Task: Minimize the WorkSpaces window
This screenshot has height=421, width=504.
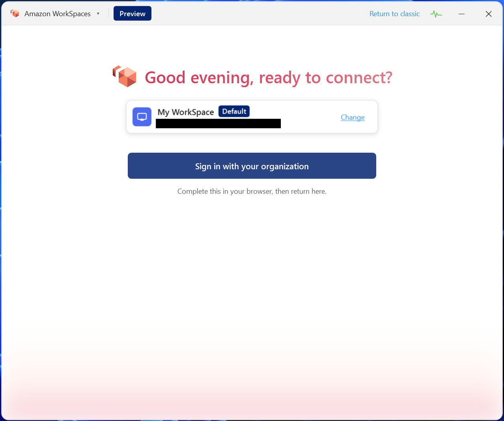Action: [x=461, y=14]
